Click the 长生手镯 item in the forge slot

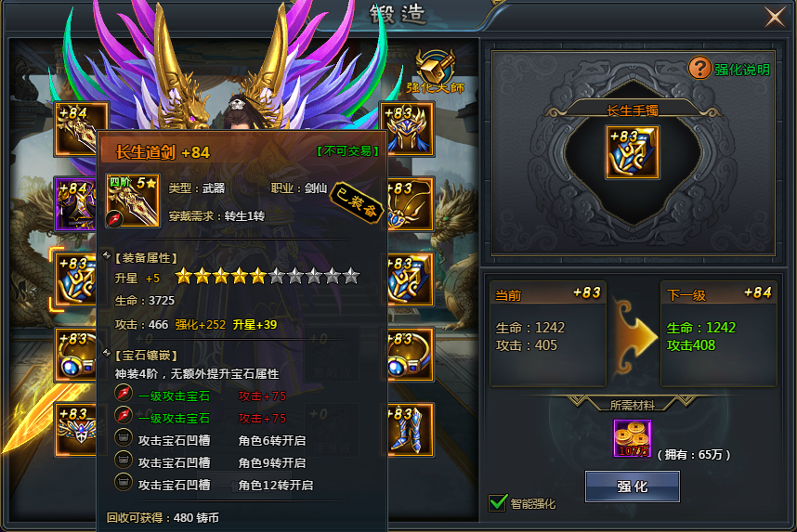(633, 152)
